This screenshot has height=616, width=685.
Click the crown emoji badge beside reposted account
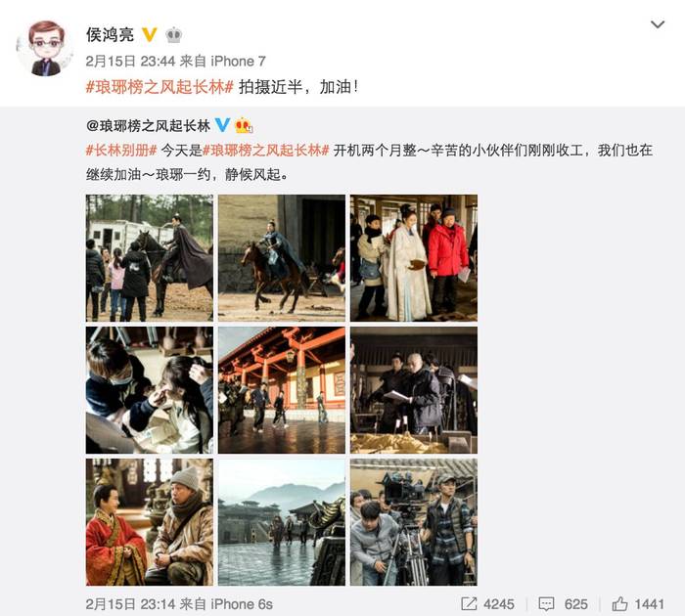[245, 126]
